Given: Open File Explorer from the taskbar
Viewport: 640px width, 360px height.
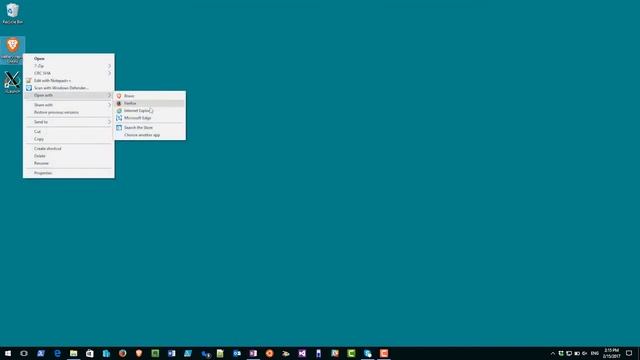Looking at the screenshot, I should (73, 353).
